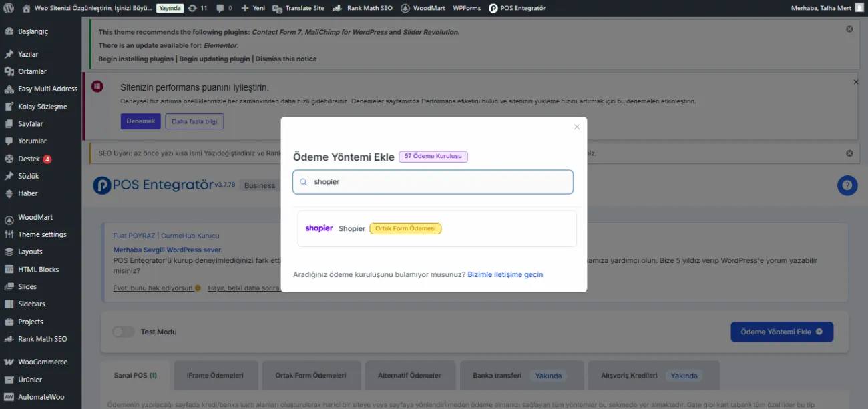
Task: Select the Shopier payment provider result
Action: pos(437,228)
